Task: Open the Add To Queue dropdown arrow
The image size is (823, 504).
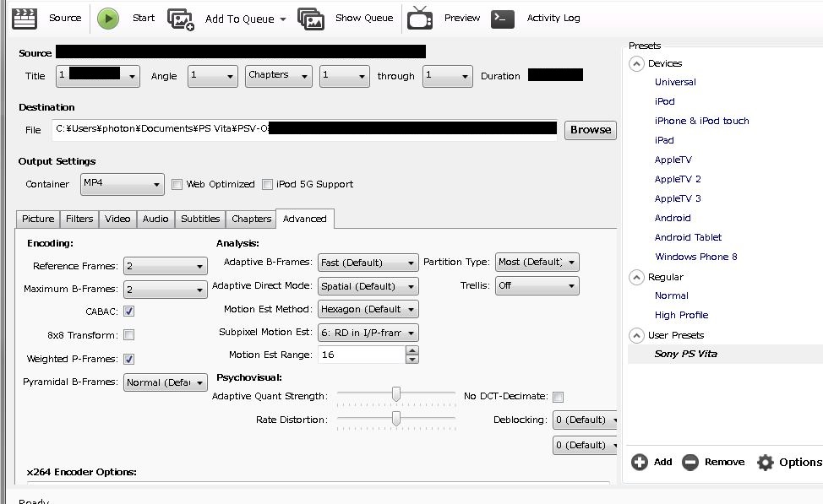Action: click(283, 19)
